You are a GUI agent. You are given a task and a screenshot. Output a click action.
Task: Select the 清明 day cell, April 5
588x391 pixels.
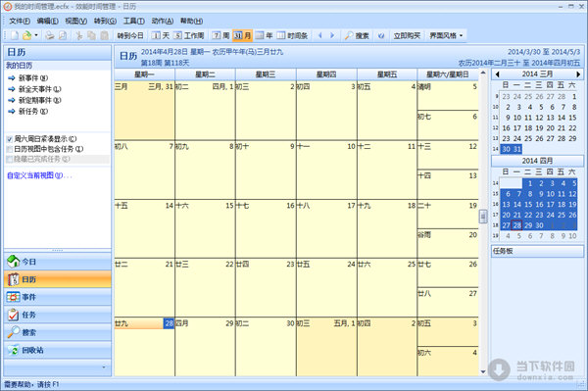tap(448, 96)
